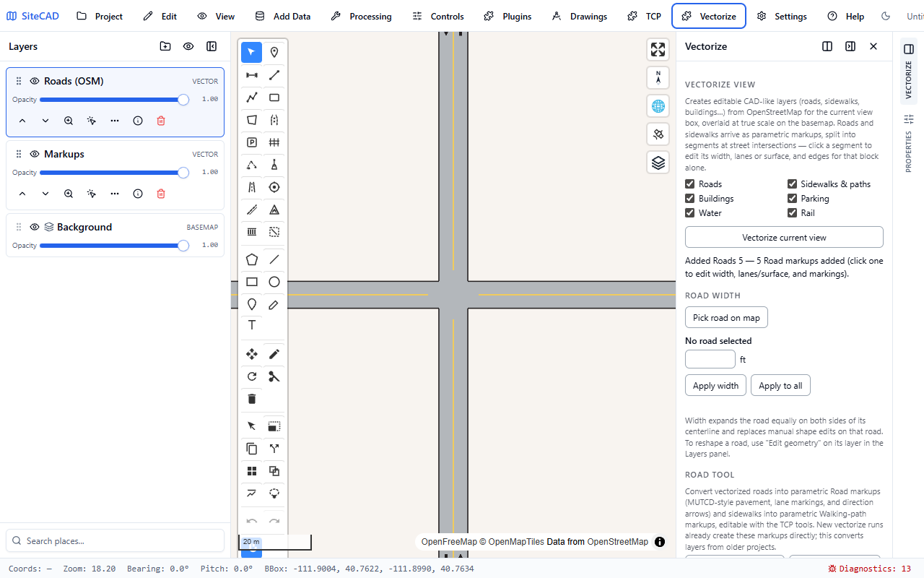Select the rotate tool
The width and height of the screenshot is (924, 578).
[x=252, y=376]
